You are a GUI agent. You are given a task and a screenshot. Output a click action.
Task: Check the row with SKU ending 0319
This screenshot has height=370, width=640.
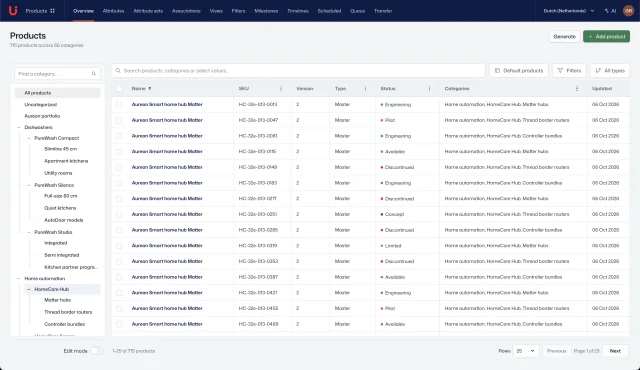click(x=119, y=246)
